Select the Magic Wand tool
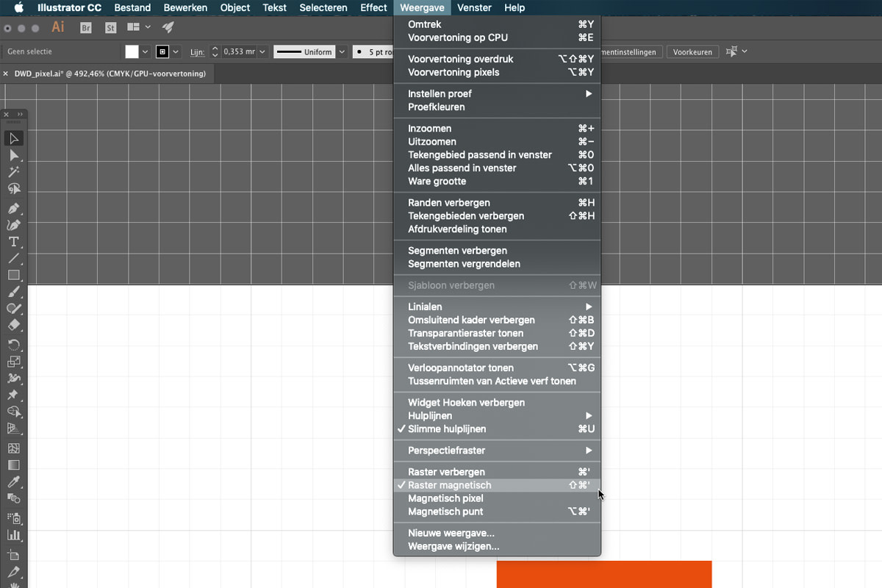This screenshot has height=588, width=882. tap(13, 172)
